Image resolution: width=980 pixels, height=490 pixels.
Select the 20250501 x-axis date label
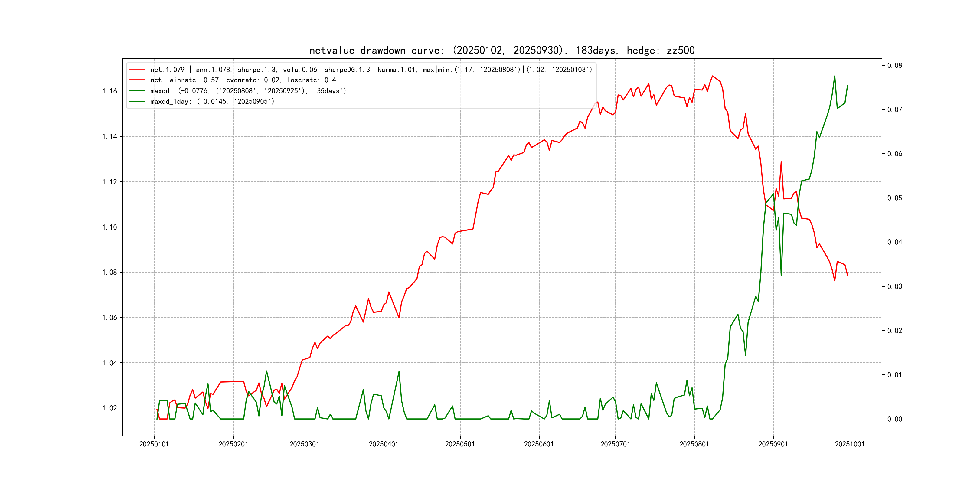tap(460, 444)
